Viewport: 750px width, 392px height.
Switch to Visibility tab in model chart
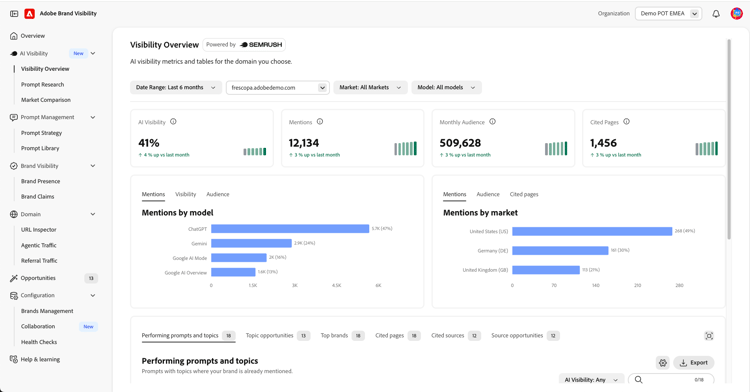(186, 194)
